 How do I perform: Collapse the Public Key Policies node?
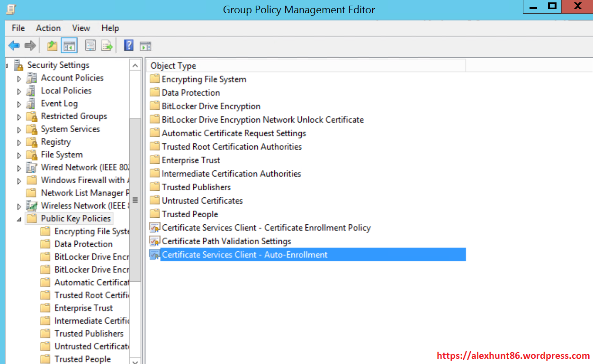pos(19,219)
